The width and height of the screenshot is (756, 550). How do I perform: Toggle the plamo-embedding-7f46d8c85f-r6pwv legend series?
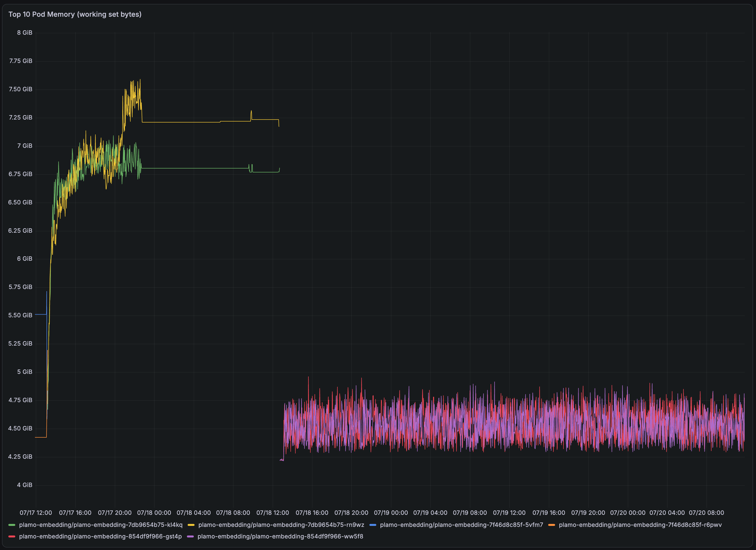click(x=640, y=525)
